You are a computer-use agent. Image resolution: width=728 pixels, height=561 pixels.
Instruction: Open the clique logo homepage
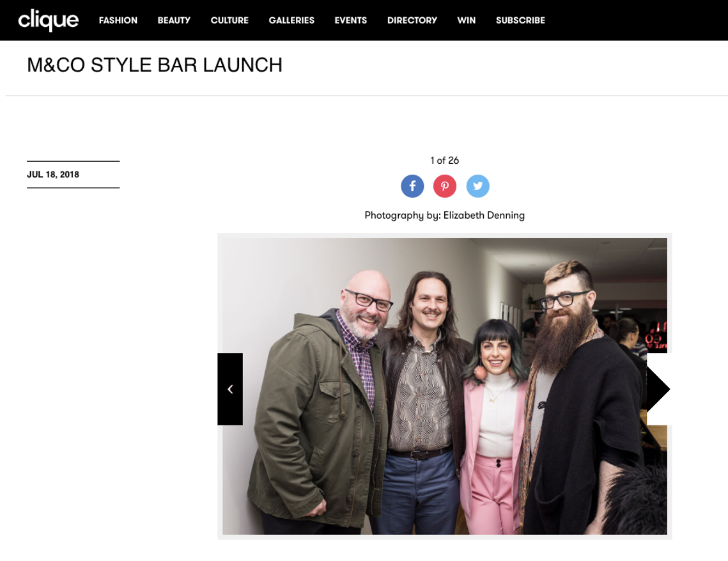pos(49,20)
